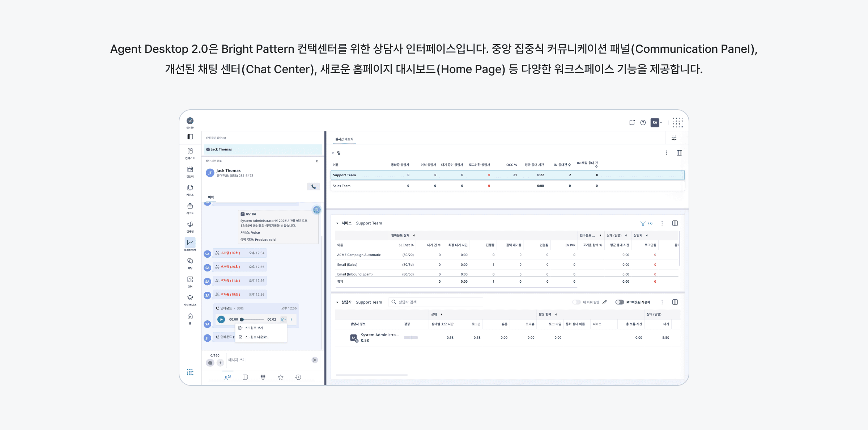Collapse the 상담사 section
Viewport: 868px width, 430px height.
[337, 302]
